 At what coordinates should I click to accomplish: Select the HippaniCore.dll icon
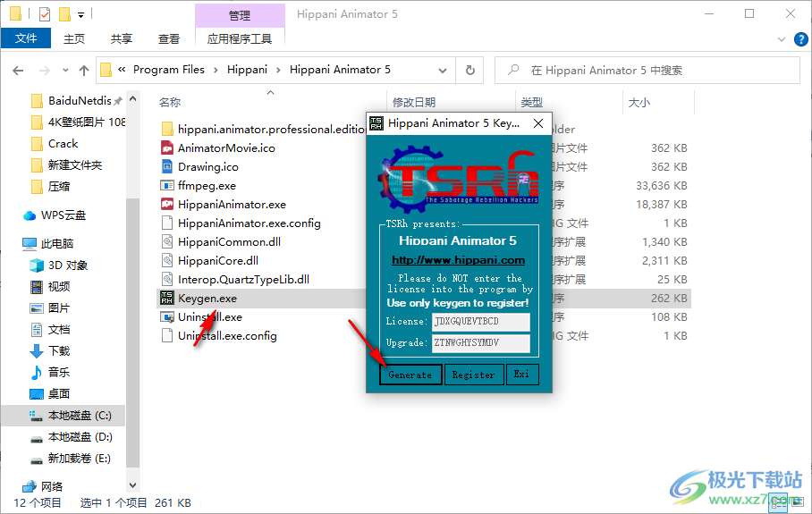167,260
